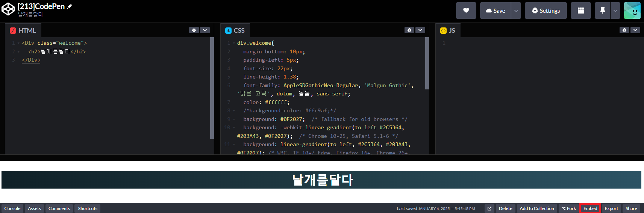The image size is (644, 213).
Task: Save the pen
Action: pyautogui.click(x=496, y=11)
